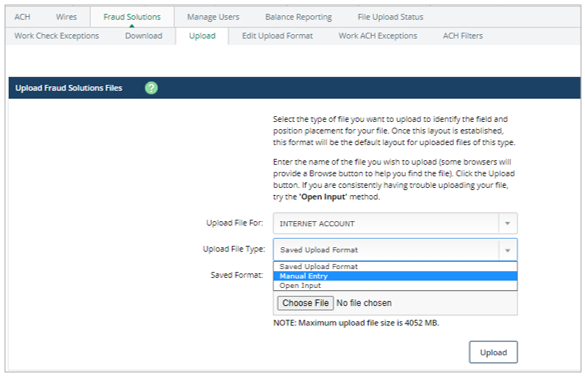
Task: Click the bold 'Open Input' instruction text
Action: pos(323,197)
